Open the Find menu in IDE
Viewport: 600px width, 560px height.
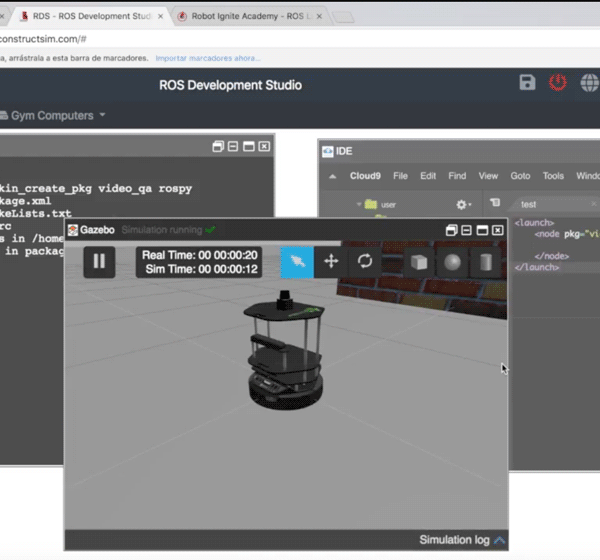(x=457, y=176)
